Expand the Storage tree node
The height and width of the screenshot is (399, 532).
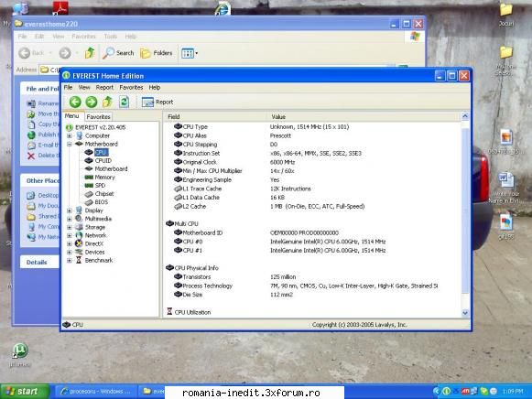tap(70, 227)
